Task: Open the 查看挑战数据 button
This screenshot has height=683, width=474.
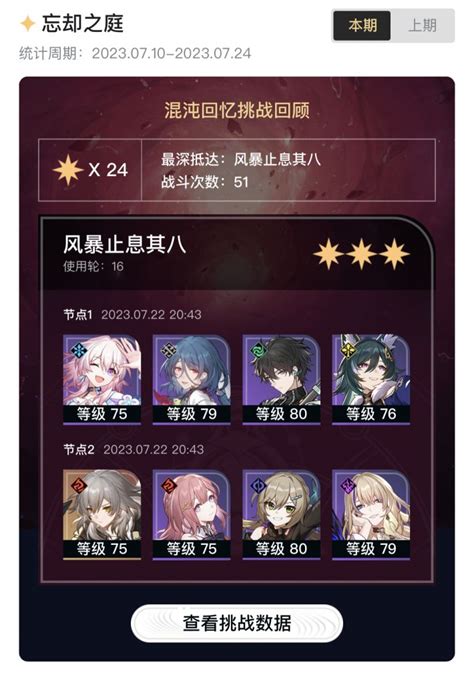Action: (x=237, y=623)
